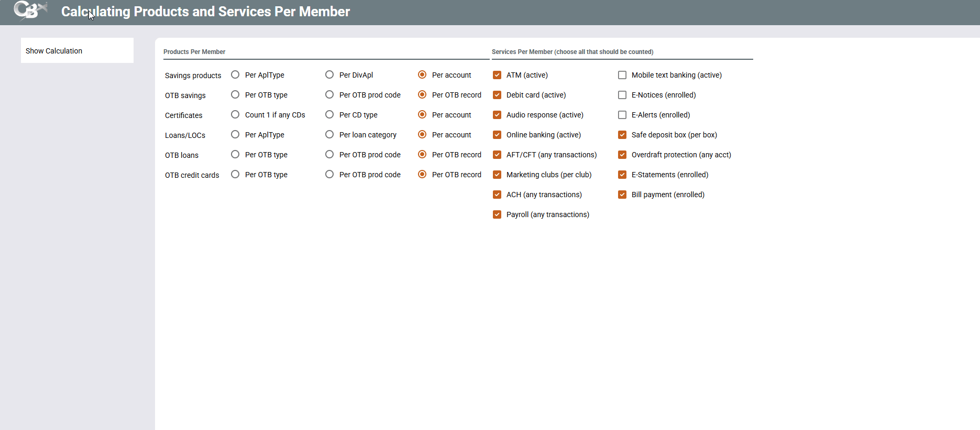Uncheck Bill payment (enrolled)
Image resolution: width=980 pixels, height=430 pixels.
pyautogui.click(x=622, y=195)
